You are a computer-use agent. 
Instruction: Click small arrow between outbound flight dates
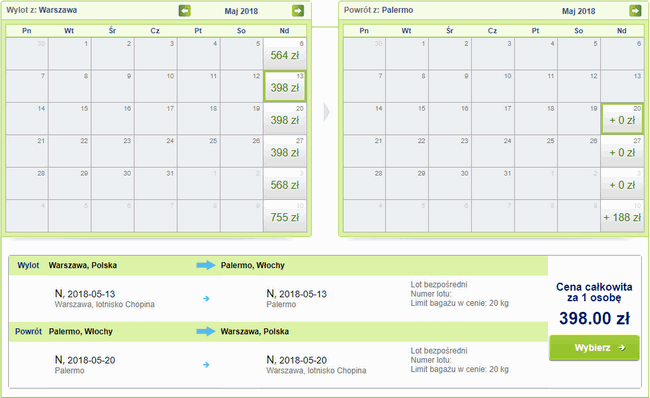point(206,298)
